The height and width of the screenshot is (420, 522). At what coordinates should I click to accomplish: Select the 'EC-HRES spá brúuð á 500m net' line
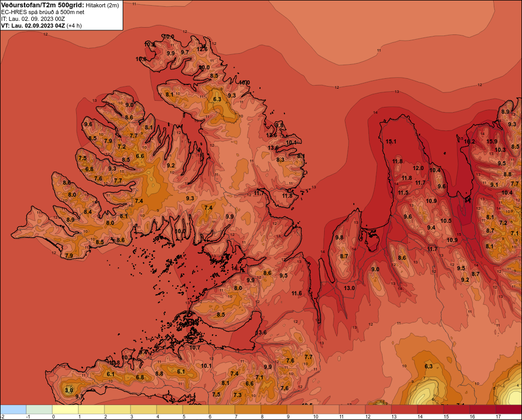pos(43,12)
